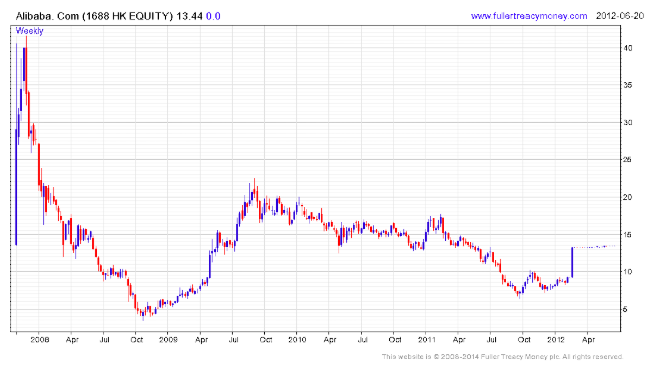The image size is (651, 368).
Task: Select the 20 price axis label
Action: point(628,197)
